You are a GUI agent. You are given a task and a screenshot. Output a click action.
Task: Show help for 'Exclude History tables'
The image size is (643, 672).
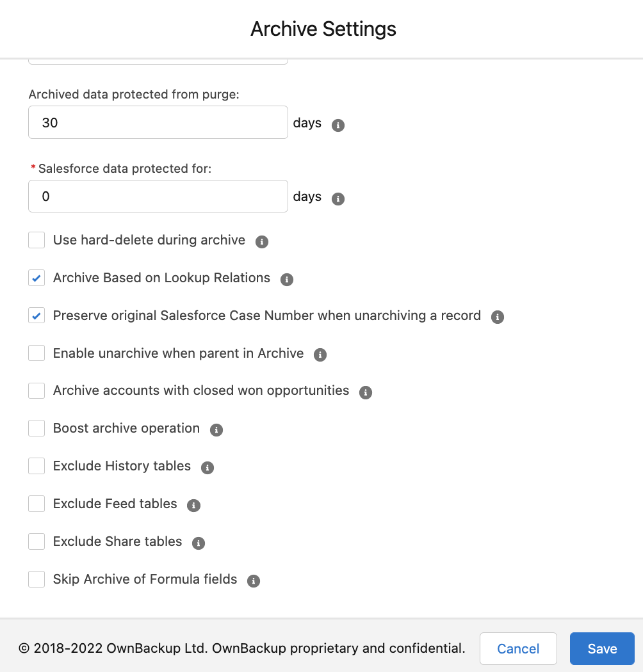(x=207, y=467)
